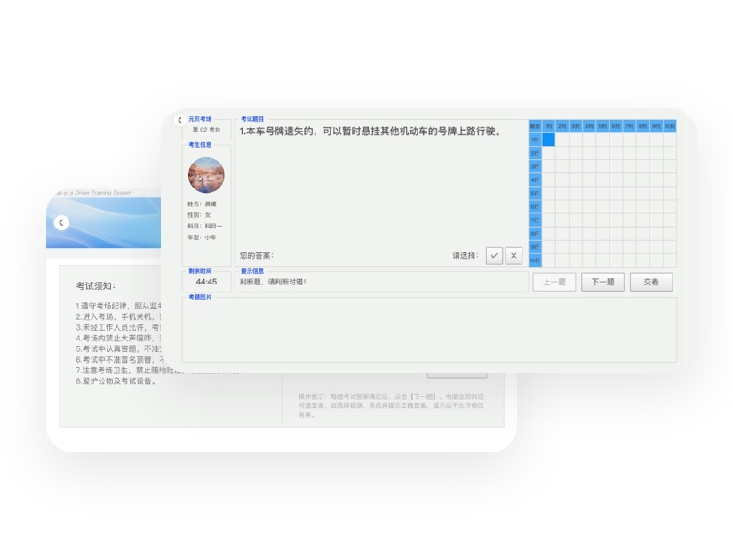
Task: Click the 判断题 hint information text
Action: click(273, 282)
